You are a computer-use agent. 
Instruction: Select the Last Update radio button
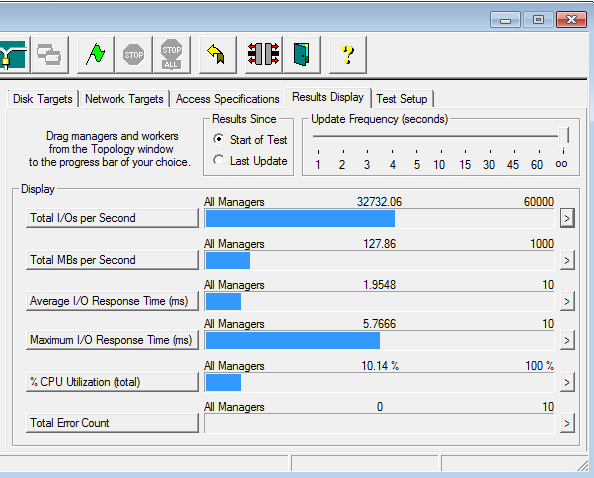click(x=219, y=160)
